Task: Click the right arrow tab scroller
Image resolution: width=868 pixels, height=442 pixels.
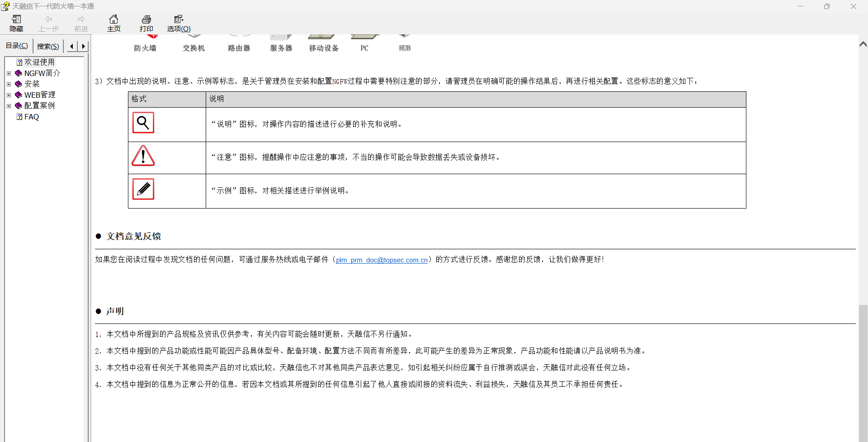Action: pos(84,46)
